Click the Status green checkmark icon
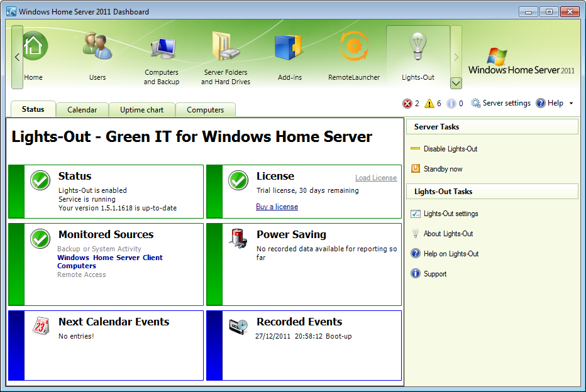 40,180
